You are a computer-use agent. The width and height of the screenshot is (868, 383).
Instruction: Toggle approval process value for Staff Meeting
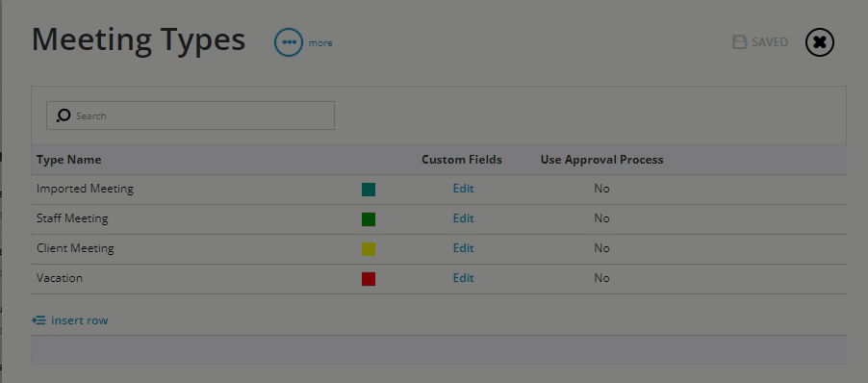tap(601, 218)
